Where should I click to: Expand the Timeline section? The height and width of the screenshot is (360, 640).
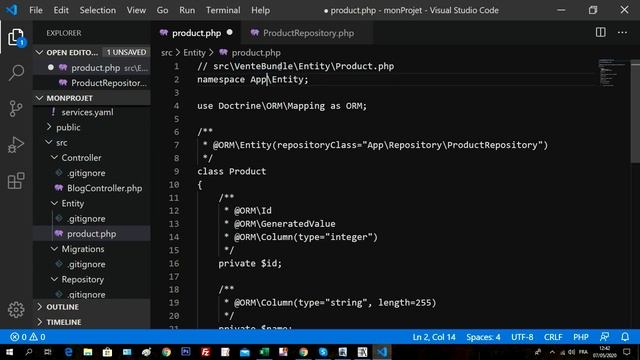[x=92, y=322]
